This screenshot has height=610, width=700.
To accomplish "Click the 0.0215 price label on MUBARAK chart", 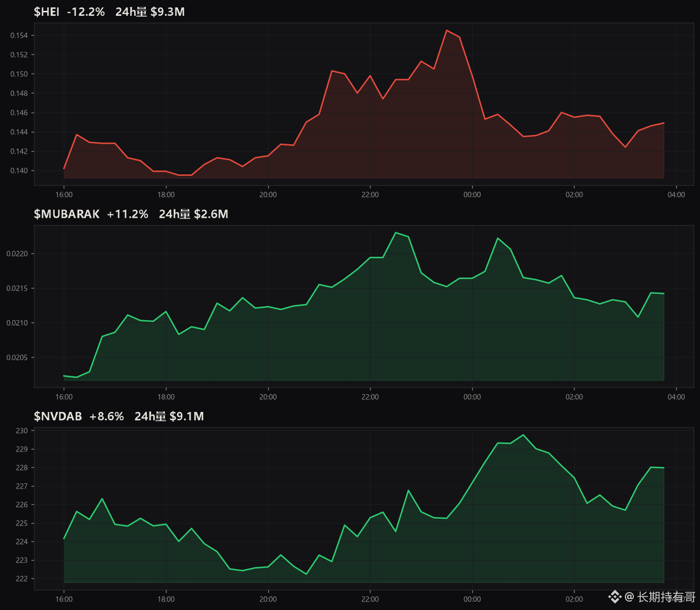I will (x=17, y=288).
